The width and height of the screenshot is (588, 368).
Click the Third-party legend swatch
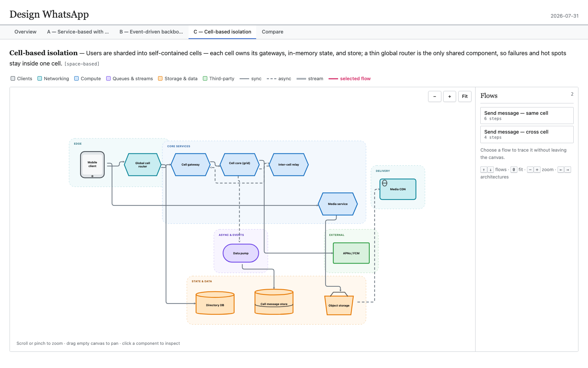[205, 78]
